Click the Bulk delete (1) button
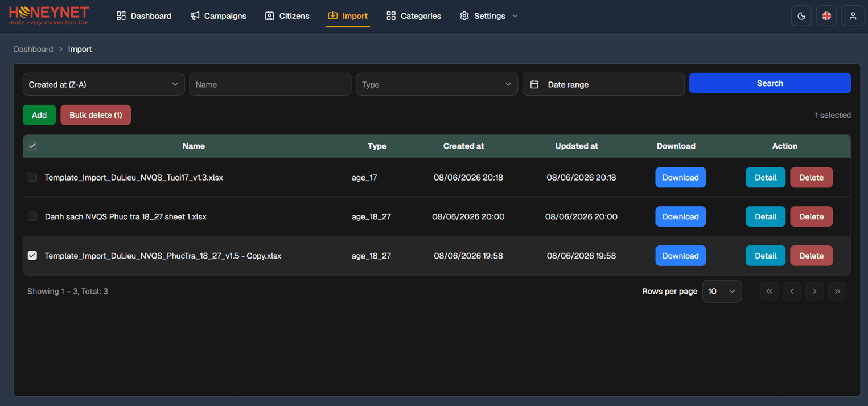868x406 pixels. click(96, 115)
